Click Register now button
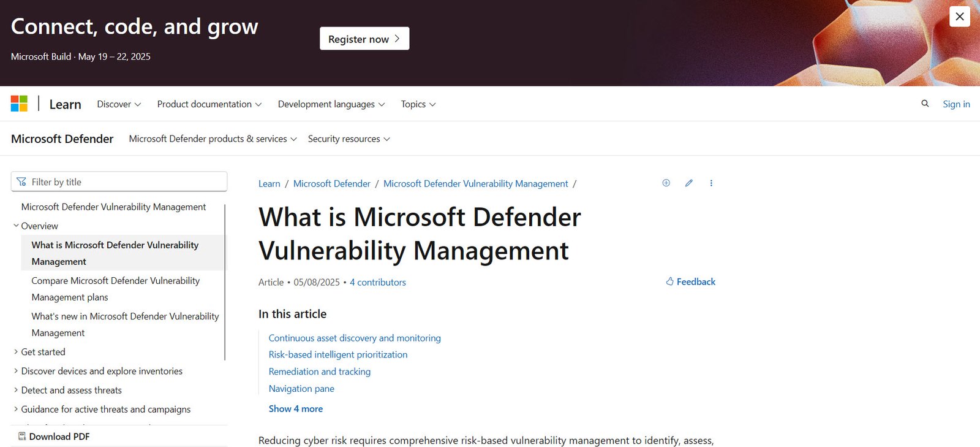The width and height of the screenshot is (980, 447). [364, 39]
